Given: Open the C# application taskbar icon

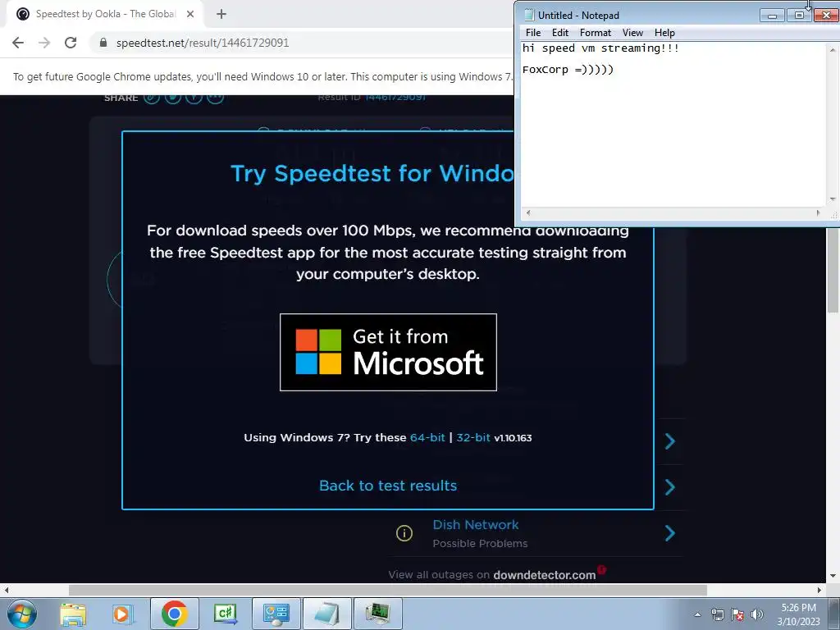Looking at the screenshot, I should click(x=225, y=614).
